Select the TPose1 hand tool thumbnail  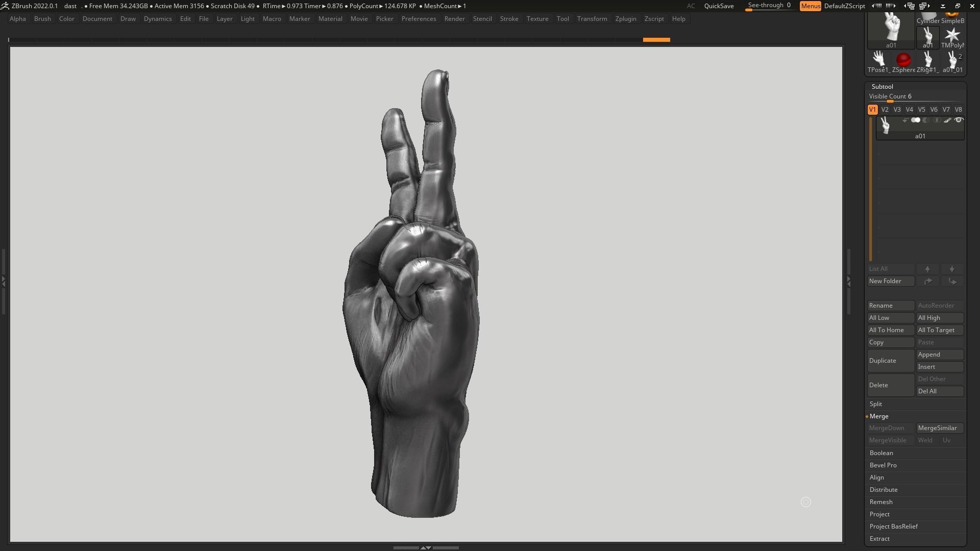click(878, 61)
